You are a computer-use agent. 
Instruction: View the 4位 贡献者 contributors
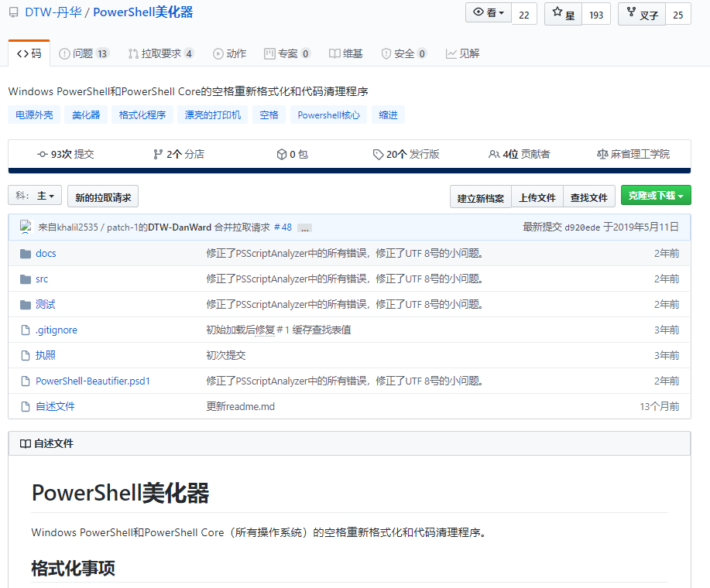[x=519, y=154]
